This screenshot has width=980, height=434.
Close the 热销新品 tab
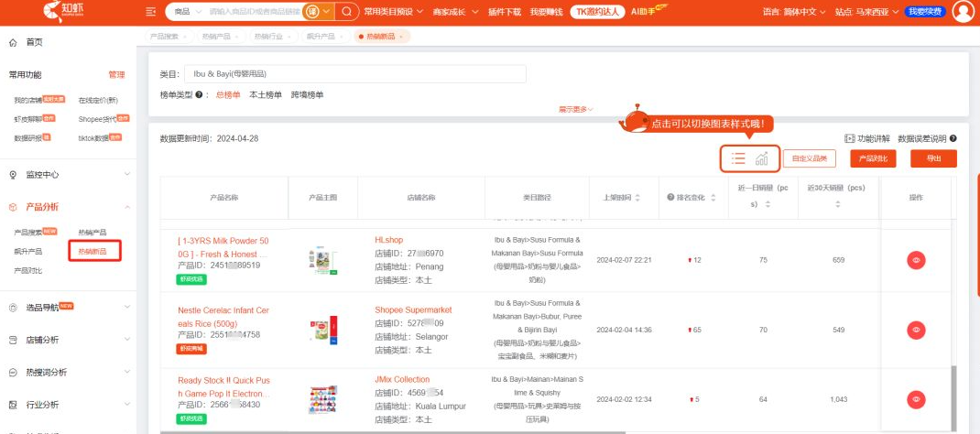click(x=400, y=37)
